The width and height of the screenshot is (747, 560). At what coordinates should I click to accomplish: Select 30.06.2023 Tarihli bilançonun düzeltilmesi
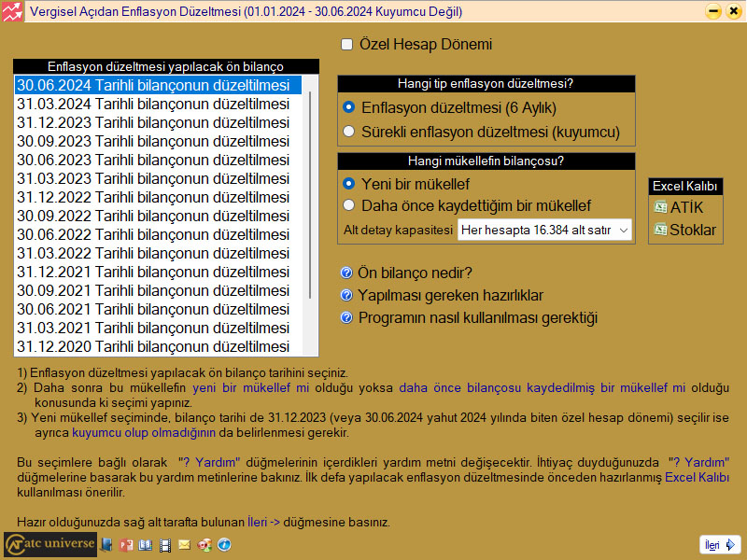(x=158, y=160)
